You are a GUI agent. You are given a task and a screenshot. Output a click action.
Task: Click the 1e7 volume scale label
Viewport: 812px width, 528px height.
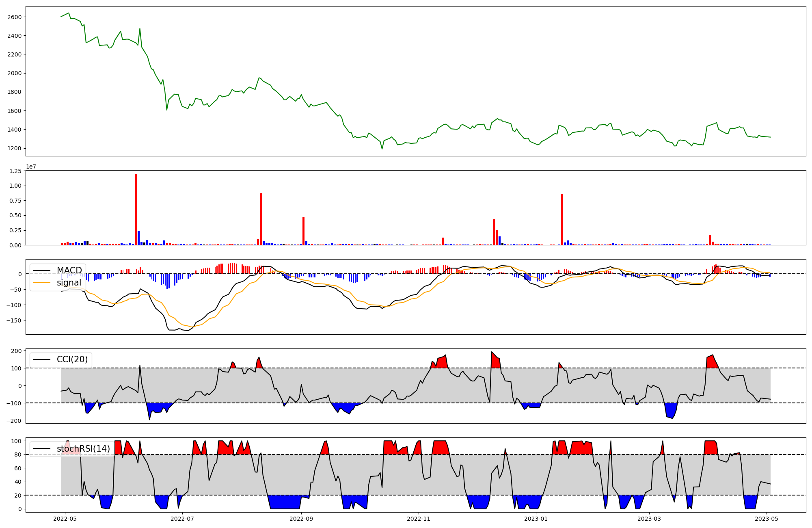[32, 167]
